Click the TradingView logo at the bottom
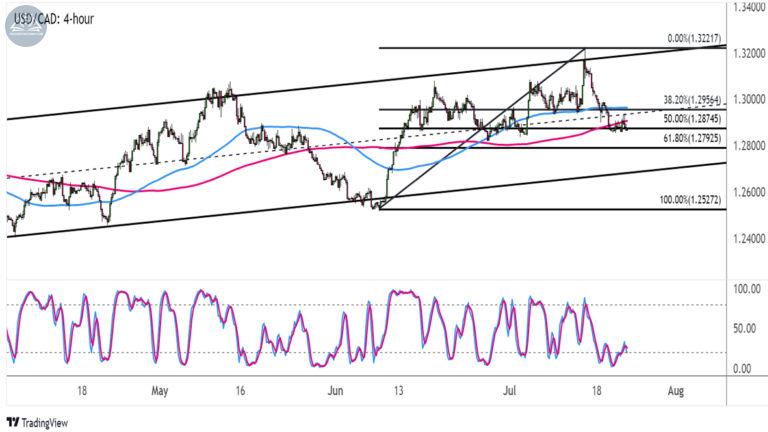Screen dimensions: 768x432 coord(37,423)
